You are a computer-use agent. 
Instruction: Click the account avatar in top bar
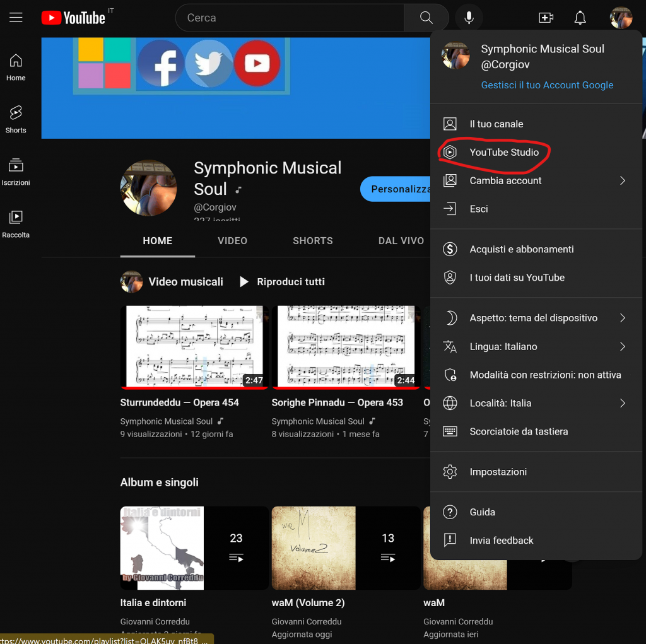(x=621, y=18)
